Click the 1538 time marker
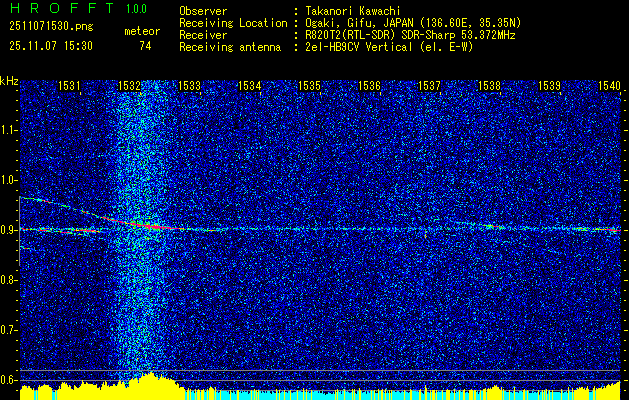629x400 pixels. [x=489, y=85]
